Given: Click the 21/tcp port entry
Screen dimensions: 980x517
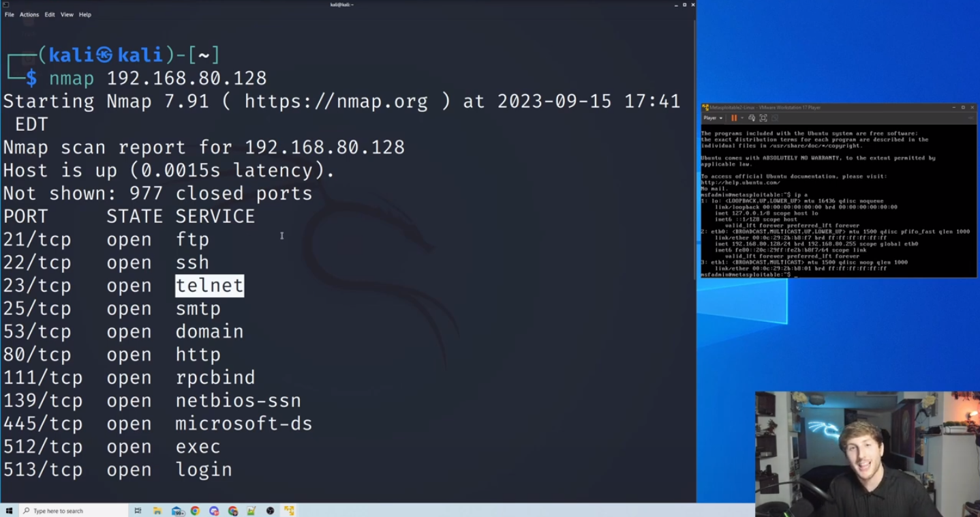Looking at the screenshot, I should [x=37, y=239].
